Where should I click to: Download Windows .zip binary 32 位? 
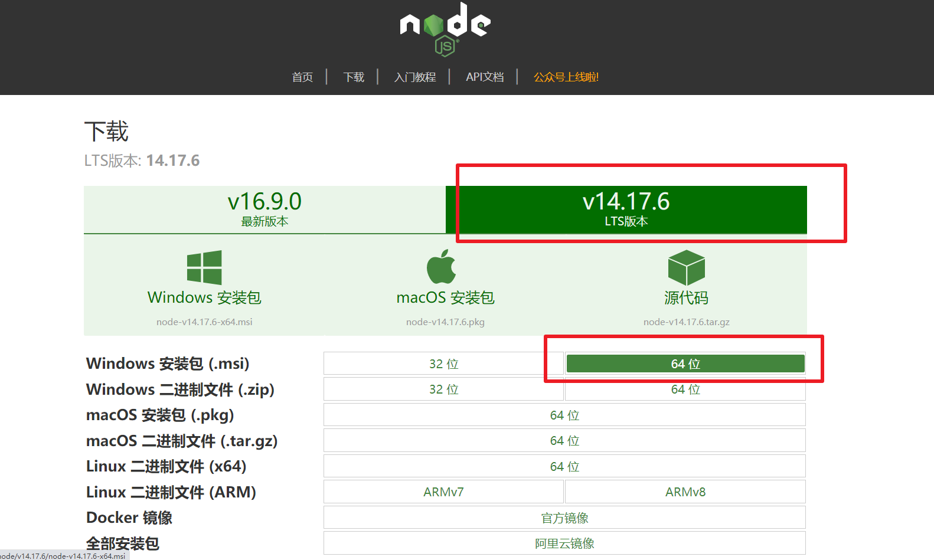443,389
